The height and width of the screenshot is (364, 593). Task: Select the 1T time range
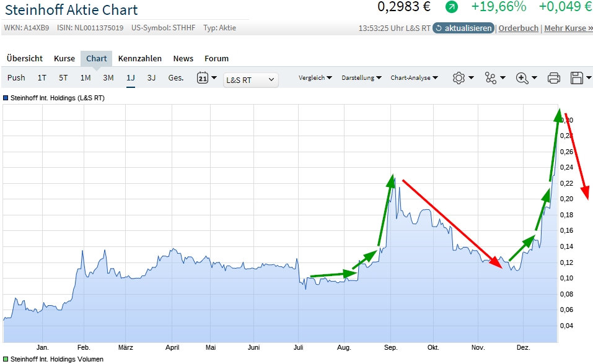pyautogui.click(x=42, y=78)
